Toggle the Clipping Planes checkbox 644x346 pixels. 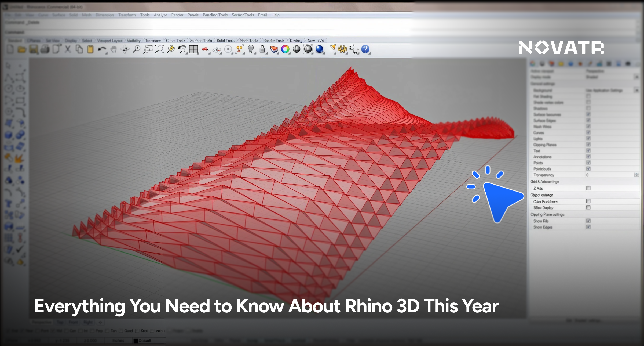(x=588, y=145)
